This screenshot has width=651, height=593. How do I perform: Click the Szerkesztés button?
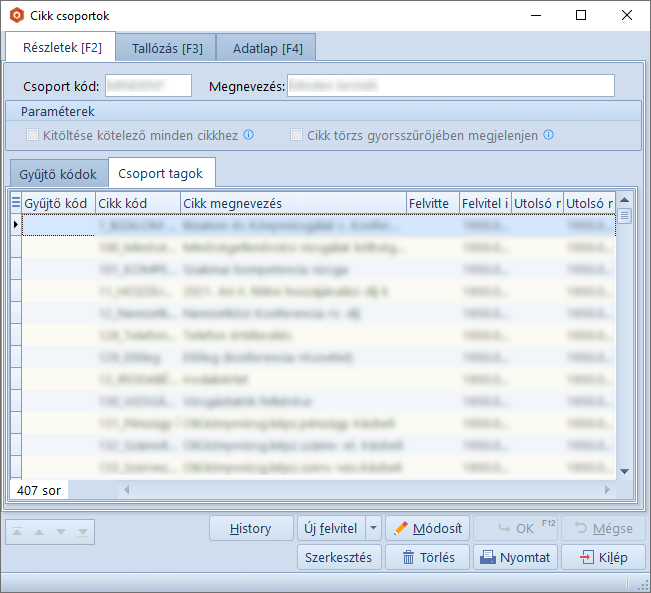tap(338, 557)
